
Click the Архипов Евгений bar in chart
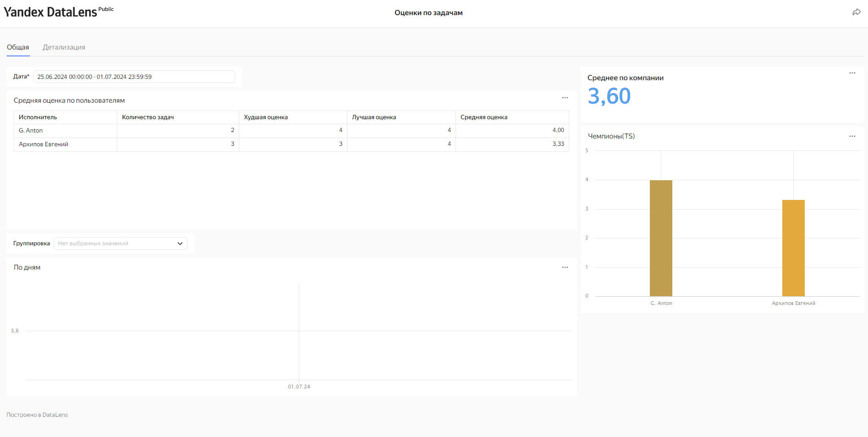coord(793,248)
